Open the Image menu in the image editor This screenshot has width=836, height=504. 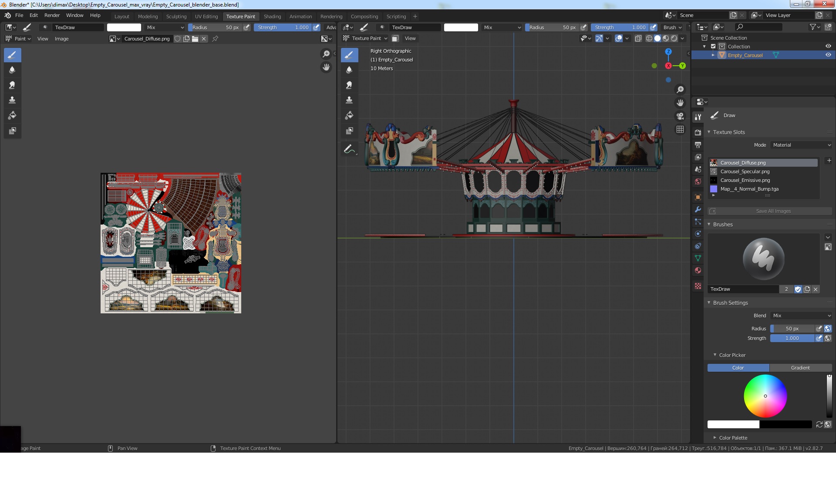pos(61,39)
